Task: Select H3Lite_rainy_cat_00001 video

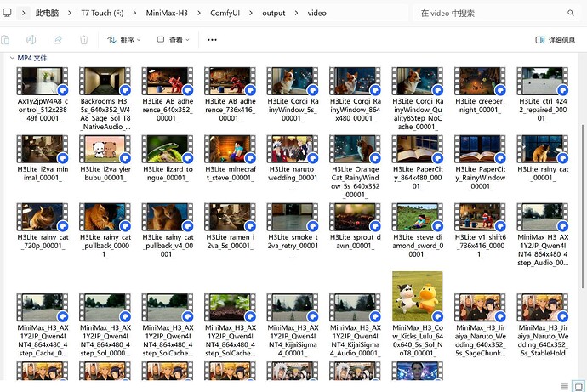Action: [543, 158]
